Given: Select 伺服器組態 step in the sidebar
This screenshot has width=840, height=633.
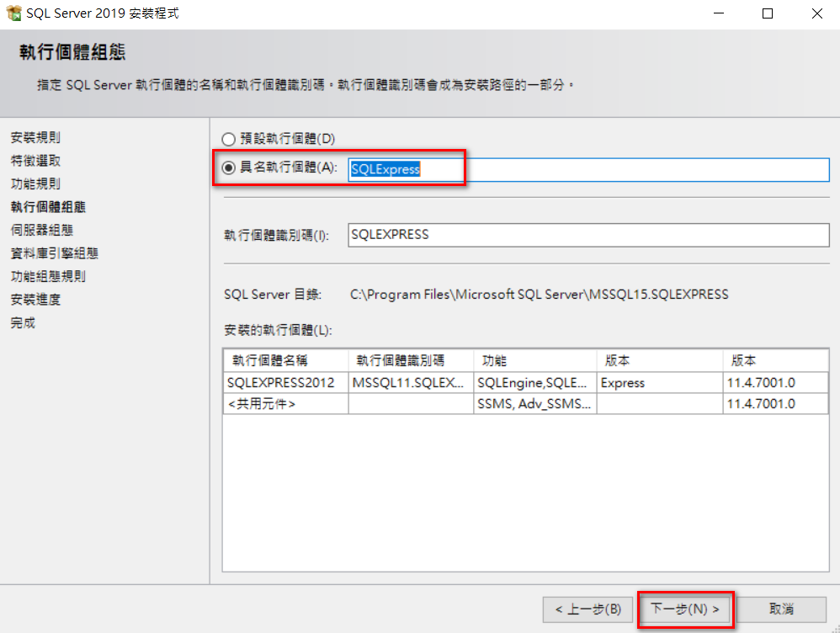Looking at the screenshot, I should point(42,230).
